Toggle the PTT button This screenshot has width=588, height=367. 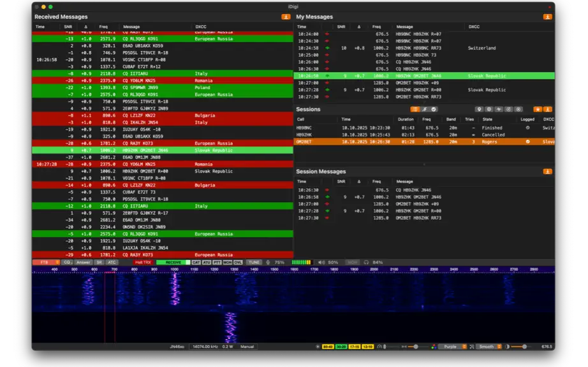(217, 263)
